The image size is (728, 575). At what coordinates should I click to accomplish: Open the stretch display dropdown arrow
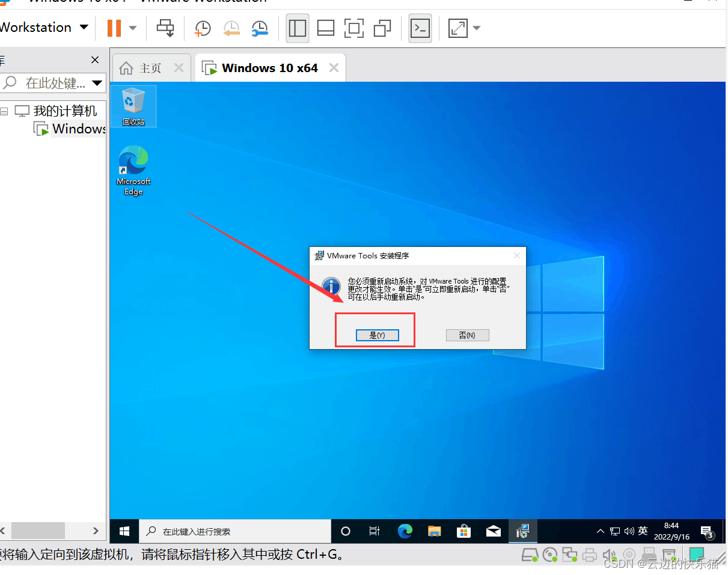(x=477, y=28)
